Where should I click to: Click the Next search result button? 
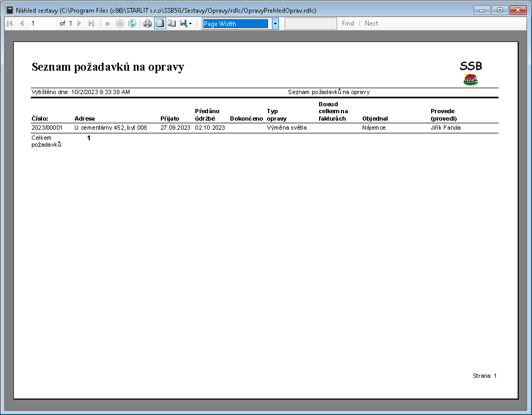click(371, 23)
